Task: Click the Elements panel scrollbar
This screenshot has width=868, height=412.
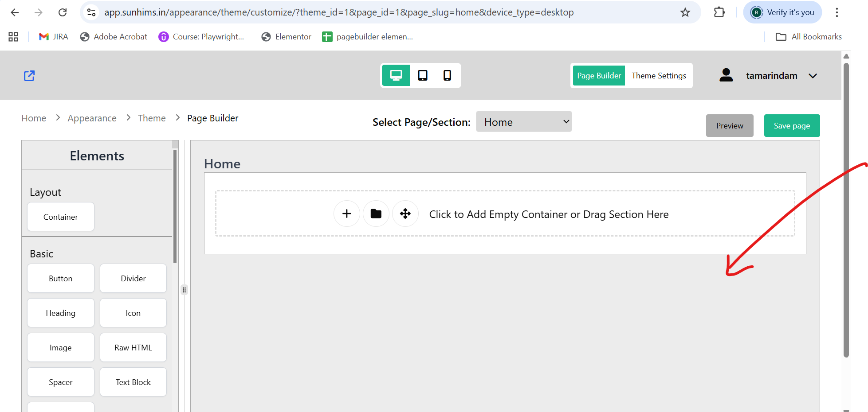Action: pos(175,206)
